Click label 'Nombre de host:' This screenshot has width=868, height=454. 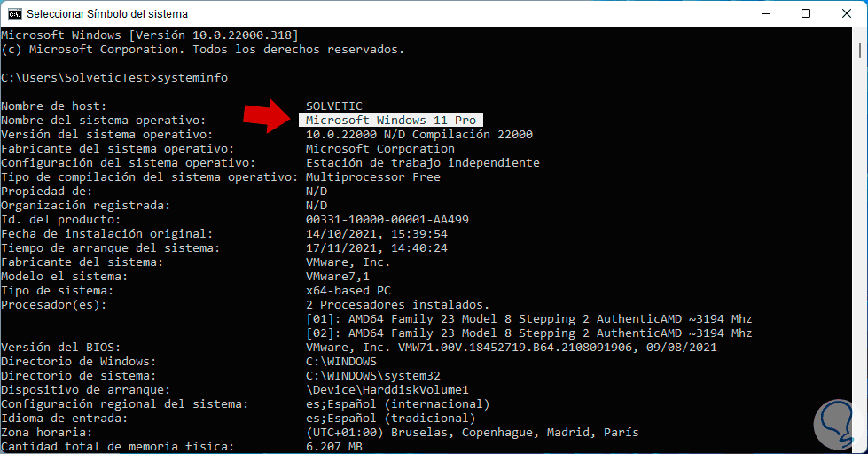pos(54,106)
